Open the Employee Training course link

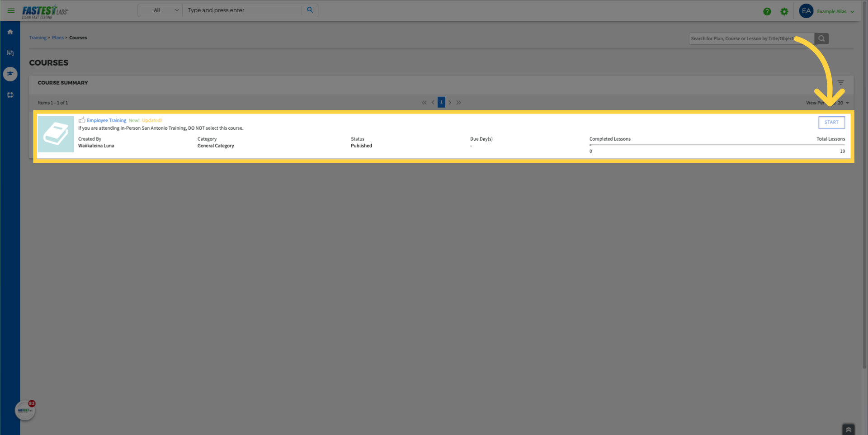107,121
